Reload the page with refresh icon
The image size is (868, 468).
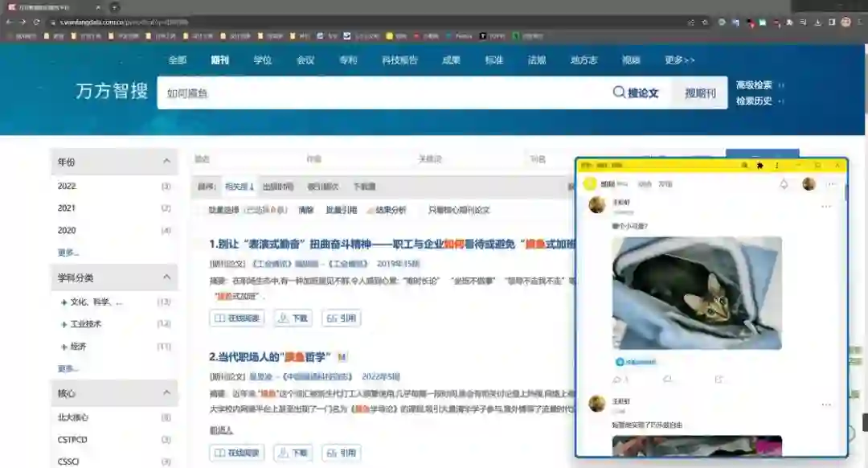pos(36,23)
